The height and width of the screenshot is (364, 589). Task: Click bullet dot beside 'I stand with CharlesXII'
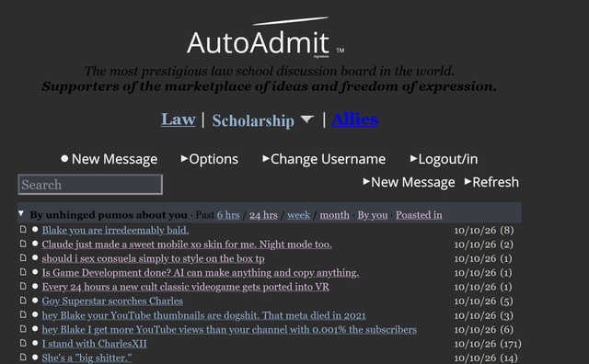click(x=35, y=343)
